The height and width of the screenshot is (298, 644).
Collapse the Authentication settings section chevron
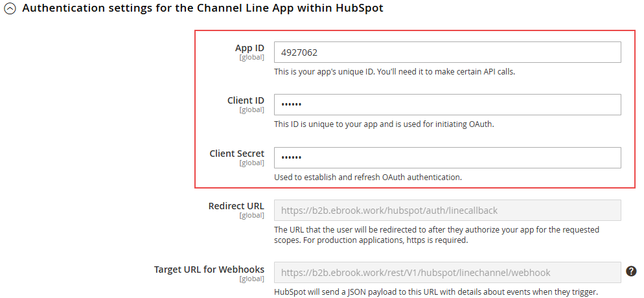click(10, 9)
